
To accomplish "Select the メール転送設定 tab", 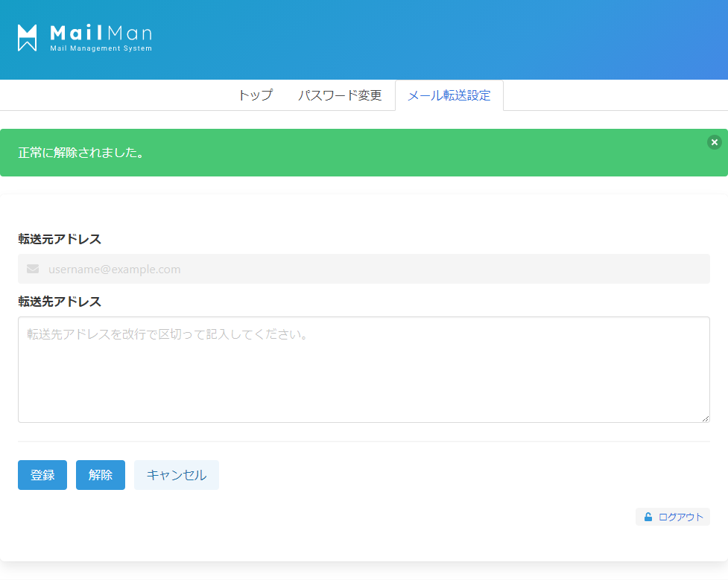I will [449, 95].
